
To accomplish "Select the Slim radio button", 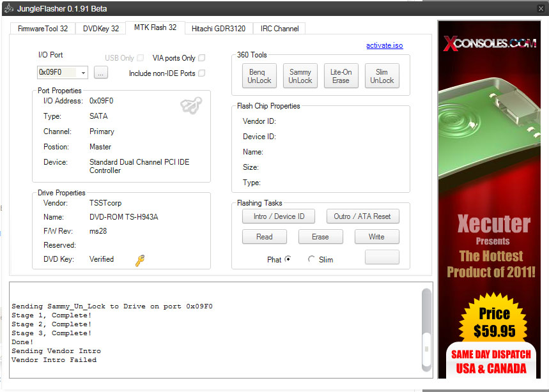I will click(x=311, y=259).
